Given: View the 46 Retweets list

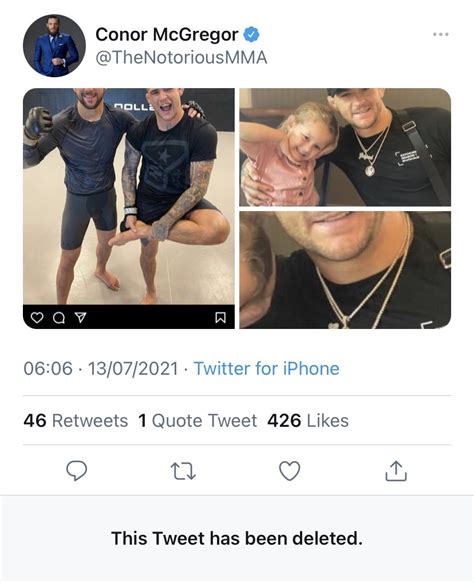Looking at the screenshot, I should (75, 421).
